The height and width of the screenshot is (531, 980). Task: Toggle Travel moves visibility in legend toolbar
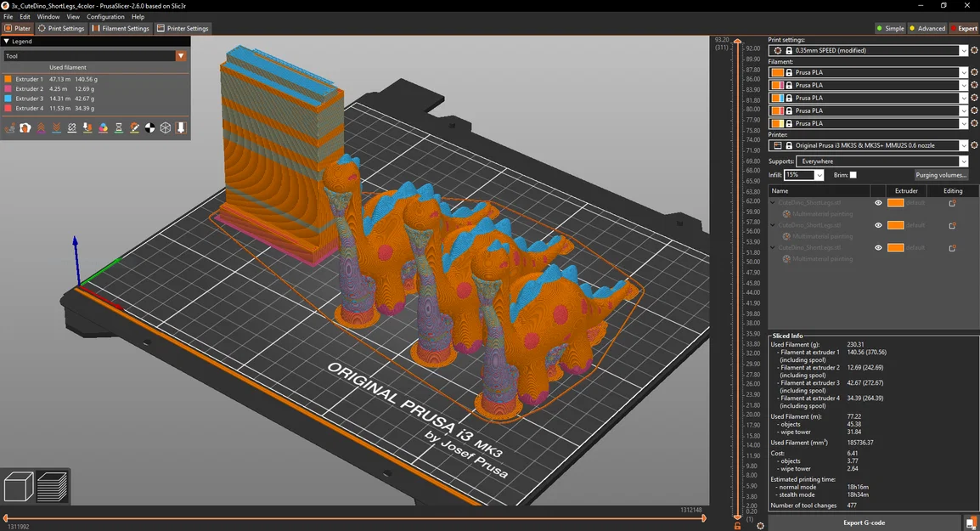[9, 127]
